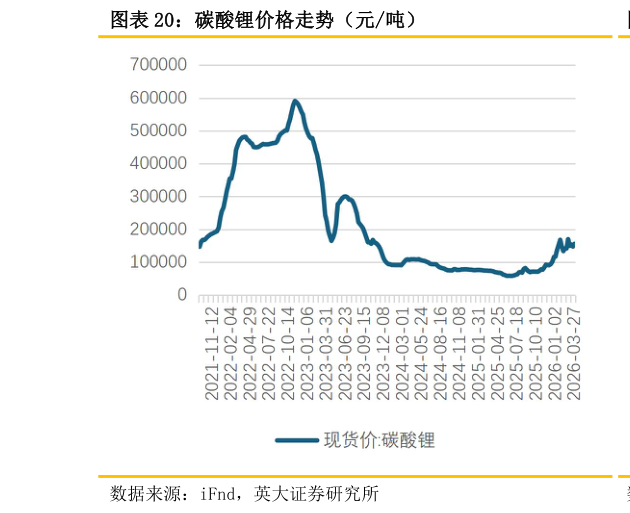Image resolution: width=630 pixels, height=513 pixels.
Task: Click the 300000 y-axis label
Action: coord(159,197)
